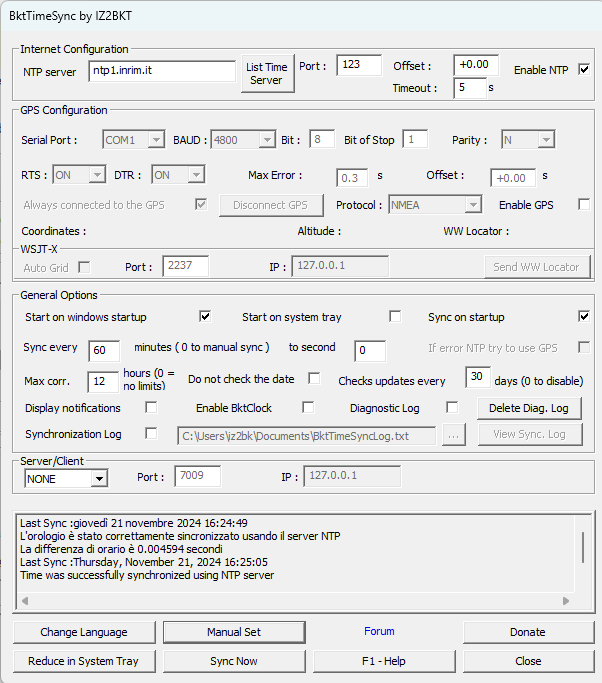Click the to second field

point(370,351)
